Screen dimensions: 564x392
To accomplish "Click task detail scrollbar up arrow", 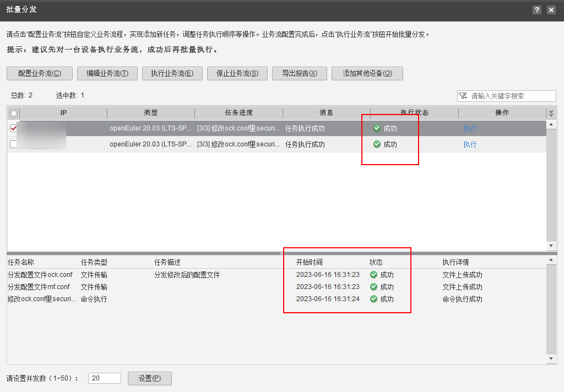I will pyautogui.click(x=551, y=260).
